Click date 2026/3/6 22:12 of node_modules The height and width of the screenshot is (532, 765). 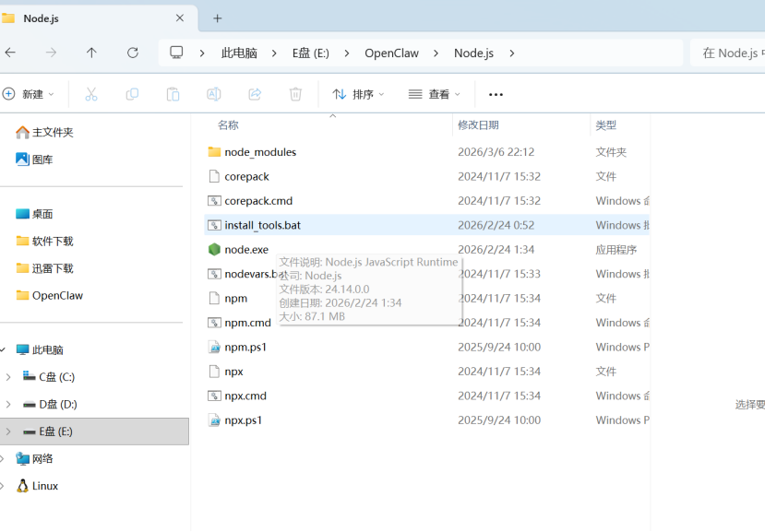496,152
